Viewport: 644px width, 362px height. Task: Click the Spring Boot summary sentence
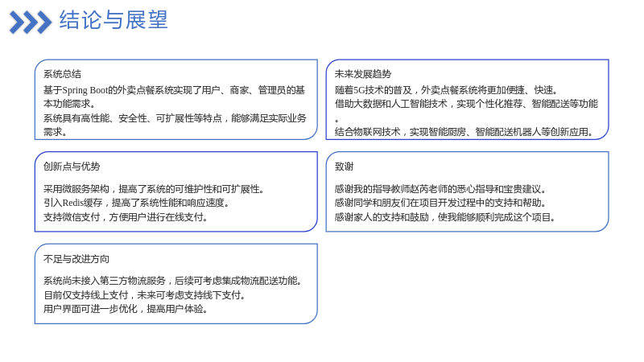click(174, 97)
